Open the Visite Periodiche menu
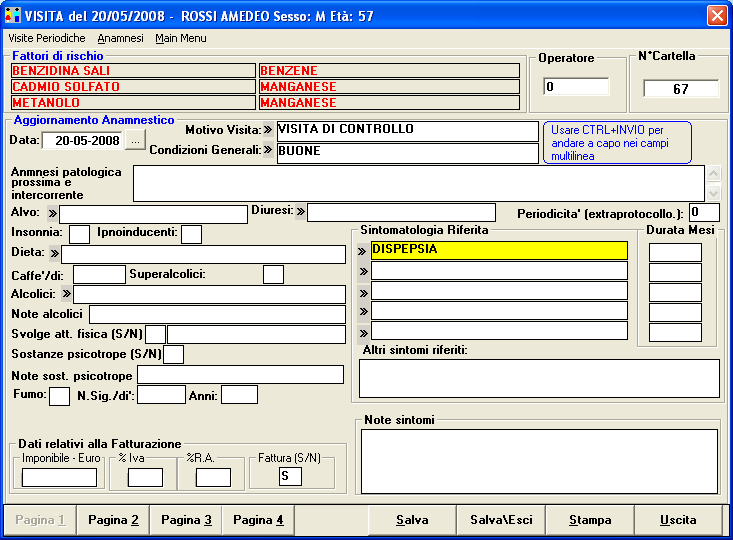Screen dimensions: 733x540 pyautogui.click(x=47, y=38)
